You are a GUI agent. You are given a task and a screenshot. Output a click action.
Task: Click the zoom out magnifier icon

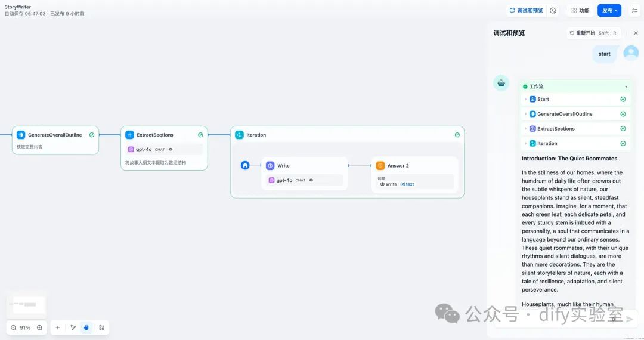(14, 327)
